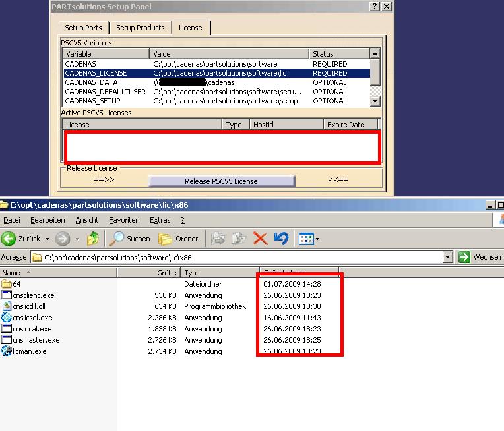Open the Extras menu

(160, 220)
